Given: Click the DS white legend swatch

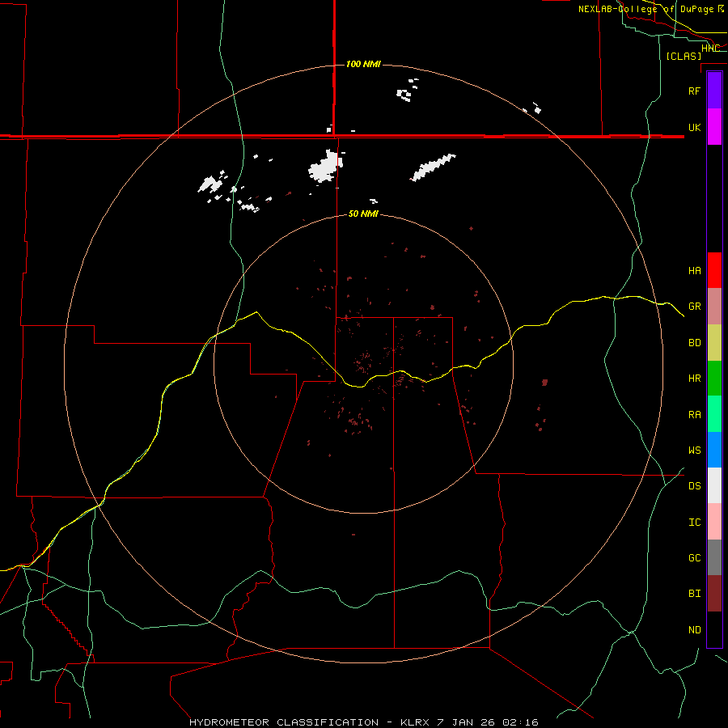Looking at the screenshot, I should 714,485.
